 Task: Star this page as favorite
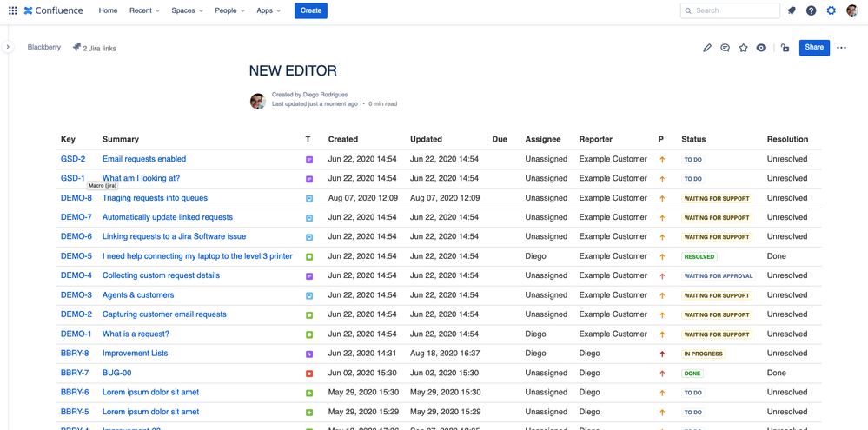pyautogui.click(x=744, y=48)
